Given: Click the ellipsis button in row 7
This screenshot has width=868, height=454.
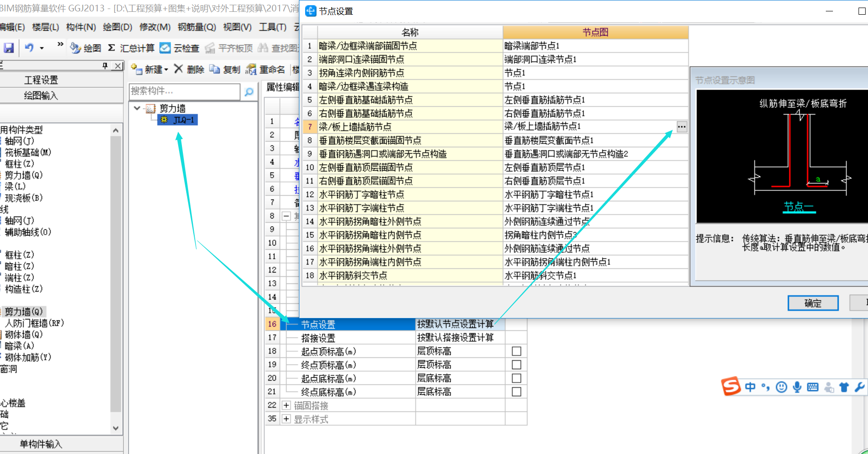Looking at the screenshot, I should [x=682, y=127].
